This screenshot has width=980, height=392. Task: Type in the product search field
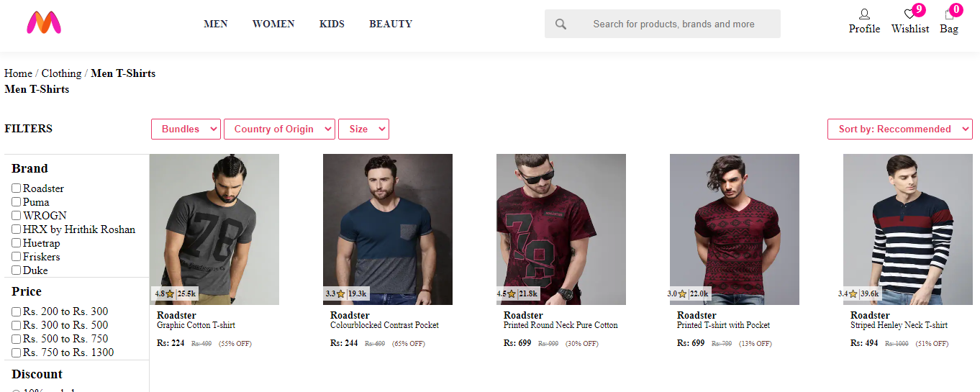click(673, 24)
